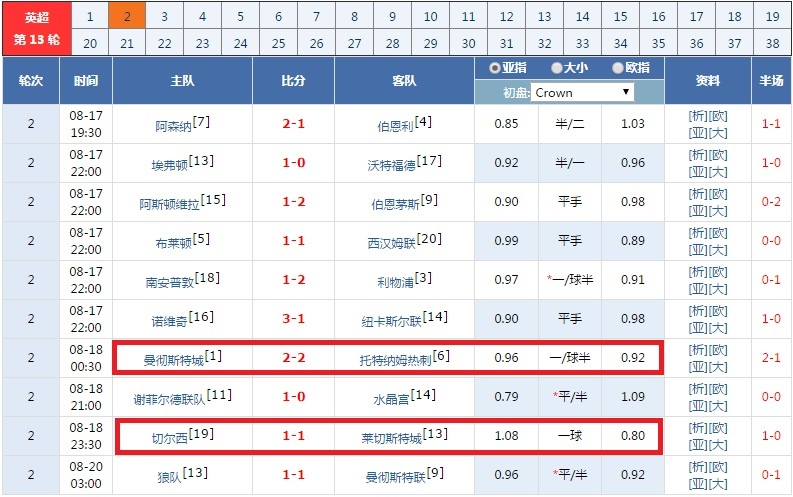Open 莱切斯特城 team link
The width and height of the screenshot is (793, 497).
tap(391, 438)
